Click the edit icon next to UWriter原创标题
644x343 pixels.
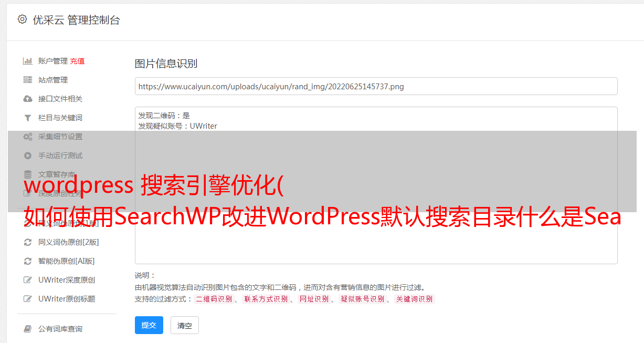(x=28, y=299)
